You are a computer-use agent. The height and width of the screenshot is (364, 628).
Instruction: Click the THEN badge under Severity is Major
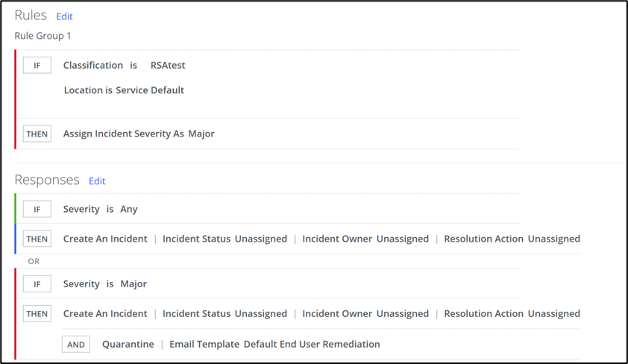37,314
